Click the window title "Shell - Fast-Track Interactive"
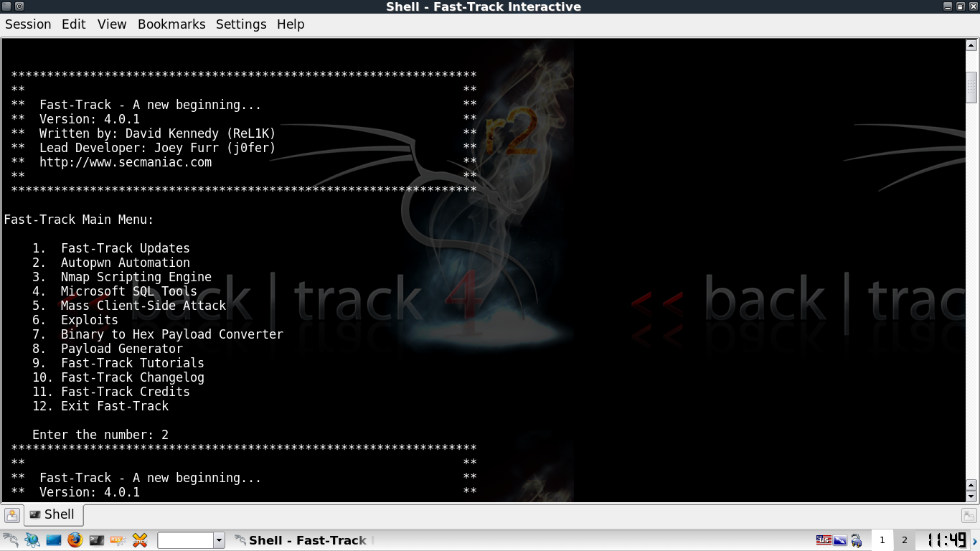 tap(484, 6)
